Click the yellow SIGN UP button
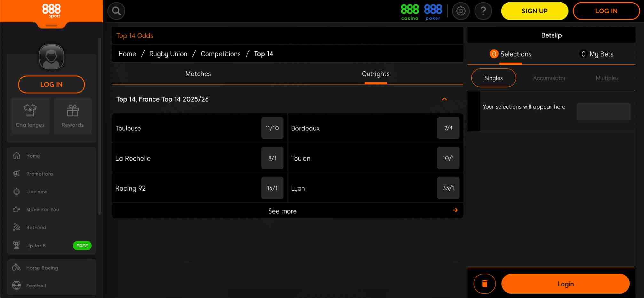Screen dimensions: 644x298 point(534,11)
